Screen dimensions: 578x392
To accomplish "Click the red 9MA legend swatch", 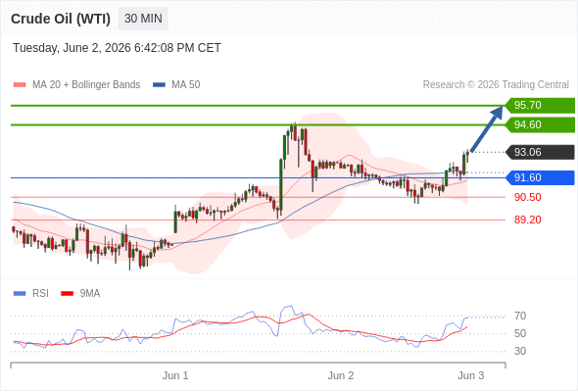I will (x=67, y=294).
